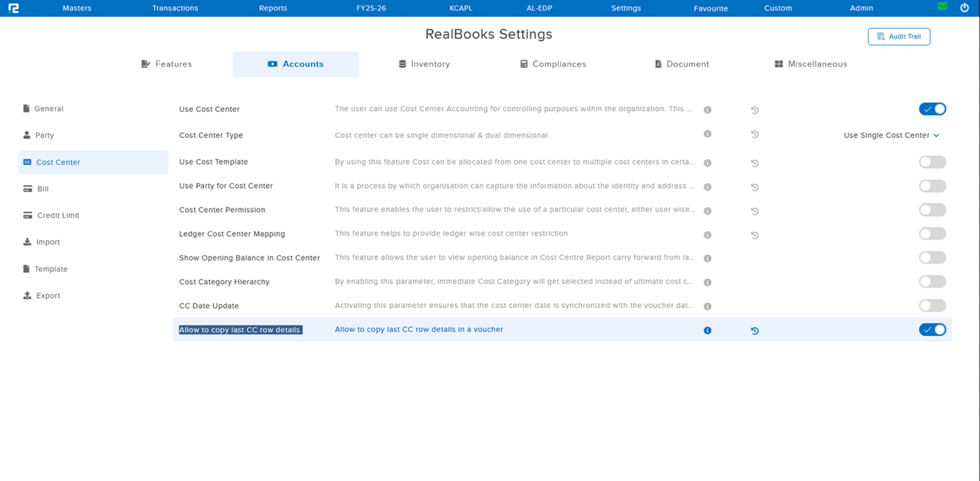Turn on Cost Center Permission toggle
The height and width of the screenshot is (481, 980).
coord(932,210)
